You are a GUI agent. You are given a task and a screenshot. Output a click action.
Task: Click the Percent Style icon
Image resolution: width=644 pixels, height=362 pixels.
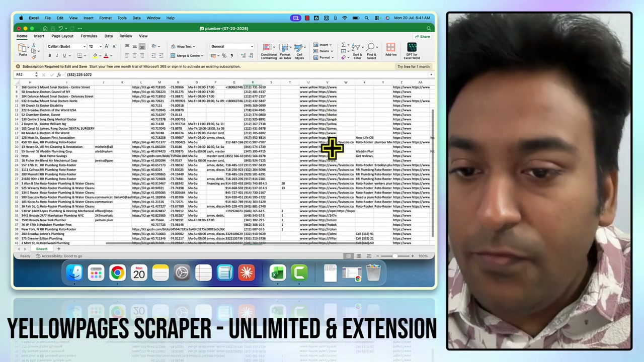point(224,55)
